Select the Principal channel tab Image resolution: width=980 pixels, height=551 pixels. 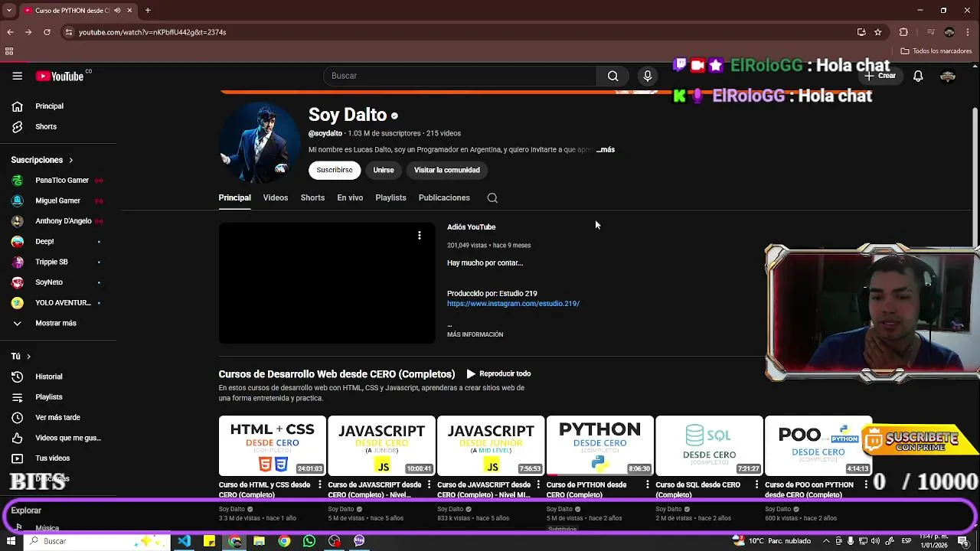[234, 197]
